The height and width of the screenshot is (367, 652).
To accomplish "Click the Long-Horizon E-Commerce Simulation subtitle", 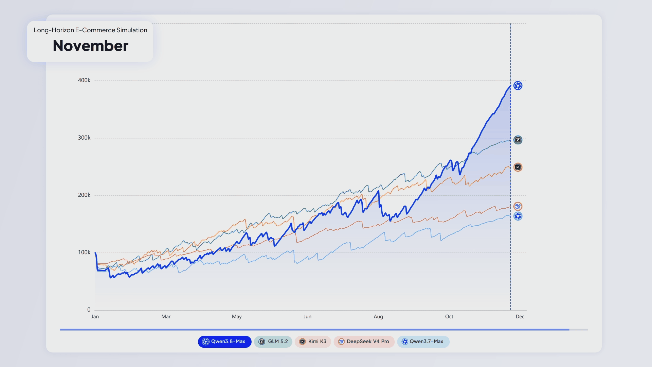I will (90, 30).
